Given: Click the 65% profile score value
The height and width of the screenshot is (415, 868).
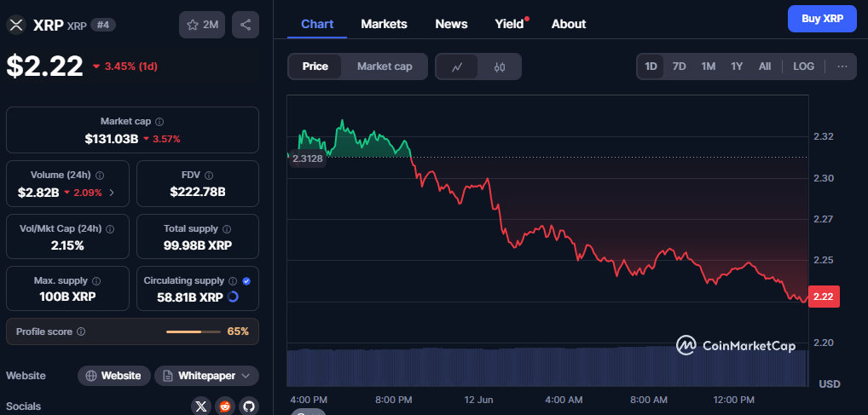Looking at the screenshot, I should (x=238, y=332).
